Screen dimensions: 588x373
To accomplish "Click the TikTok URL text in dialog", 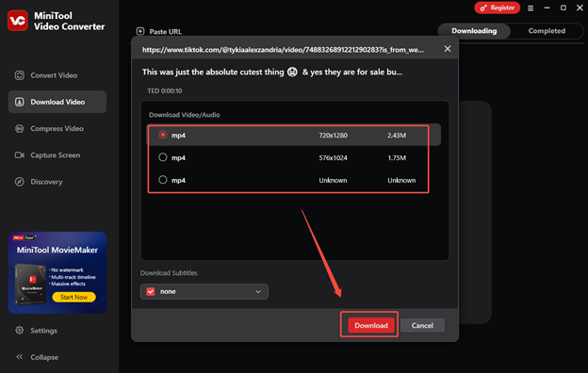I will tap(283, 50).
